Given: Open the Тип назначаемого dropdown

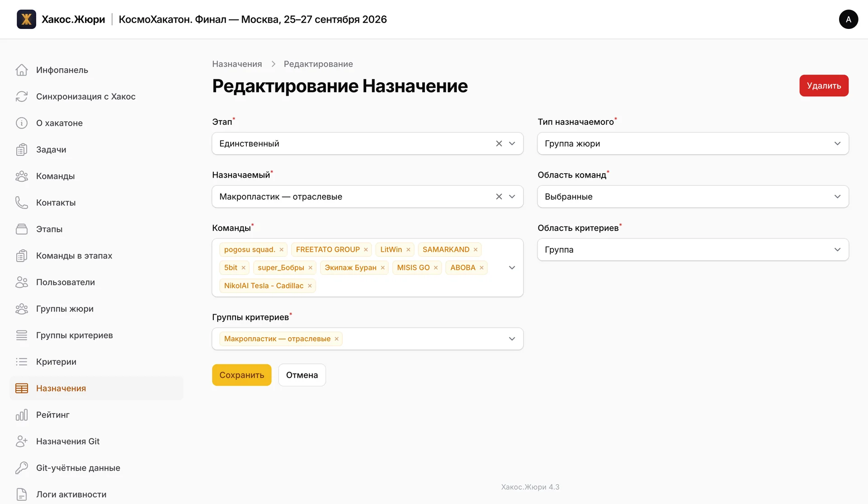Looking at the screenshot, I should (x=693, y=143).
